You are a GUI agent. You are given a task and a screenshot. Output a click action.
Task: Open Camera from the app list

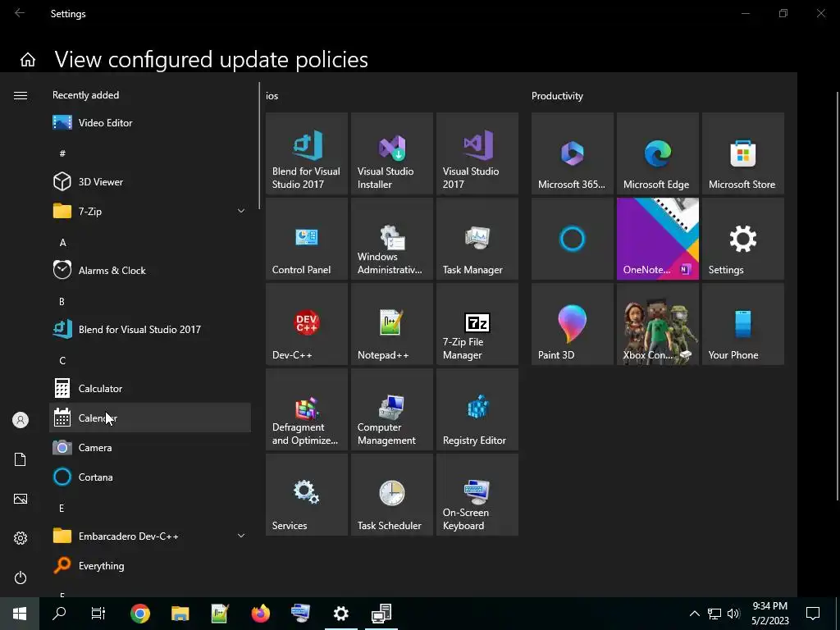click(150, 447)
